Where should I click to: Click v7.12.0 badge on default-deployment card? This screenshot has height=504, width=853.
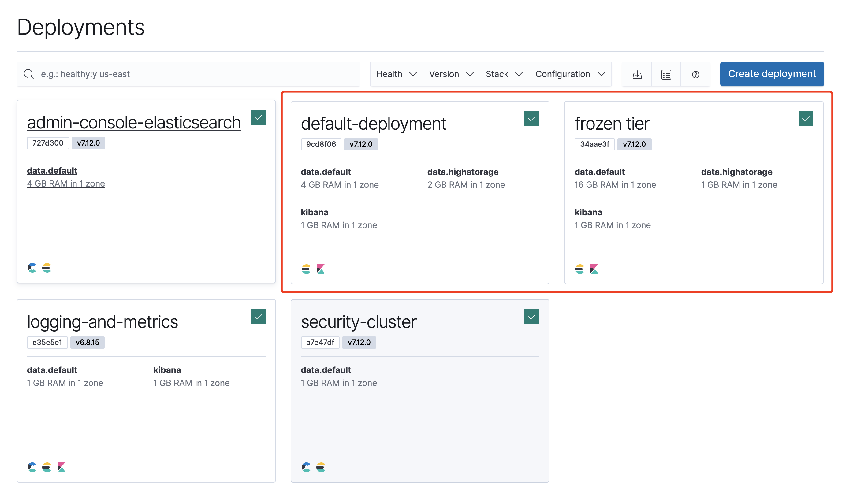coord(361,144)
